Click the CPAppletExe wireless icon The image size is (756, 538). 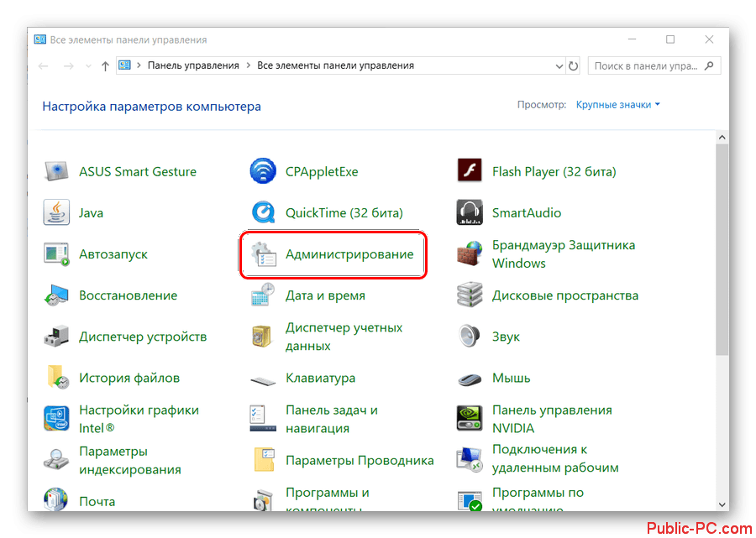coord(263,171)
